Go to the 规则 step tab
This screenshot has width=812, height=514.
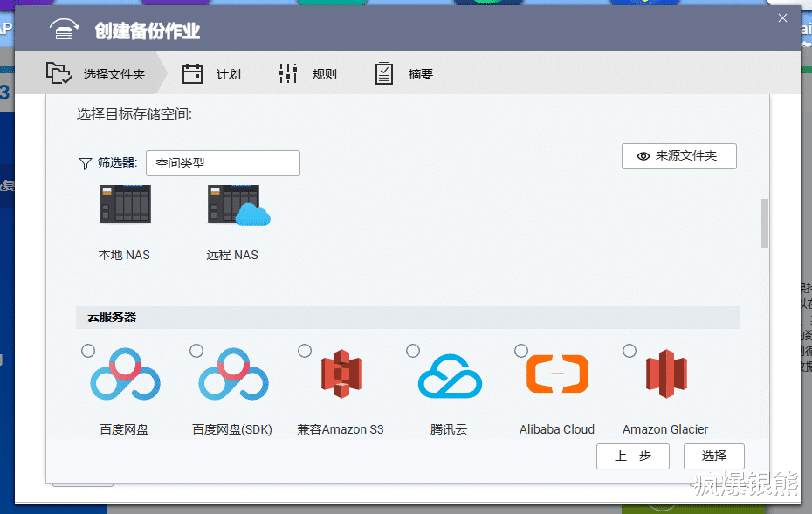coord(307,73)
